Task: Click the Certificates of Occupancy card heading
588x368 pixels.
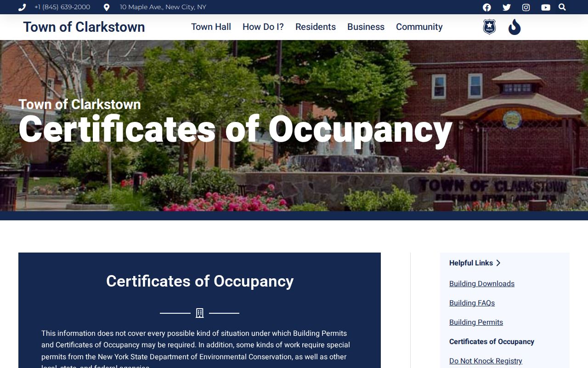Action: click(x=200, y=281)
